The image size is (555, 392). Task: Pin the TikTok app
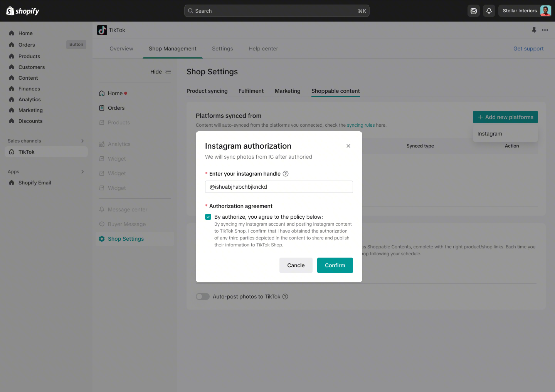click(534, 30)
